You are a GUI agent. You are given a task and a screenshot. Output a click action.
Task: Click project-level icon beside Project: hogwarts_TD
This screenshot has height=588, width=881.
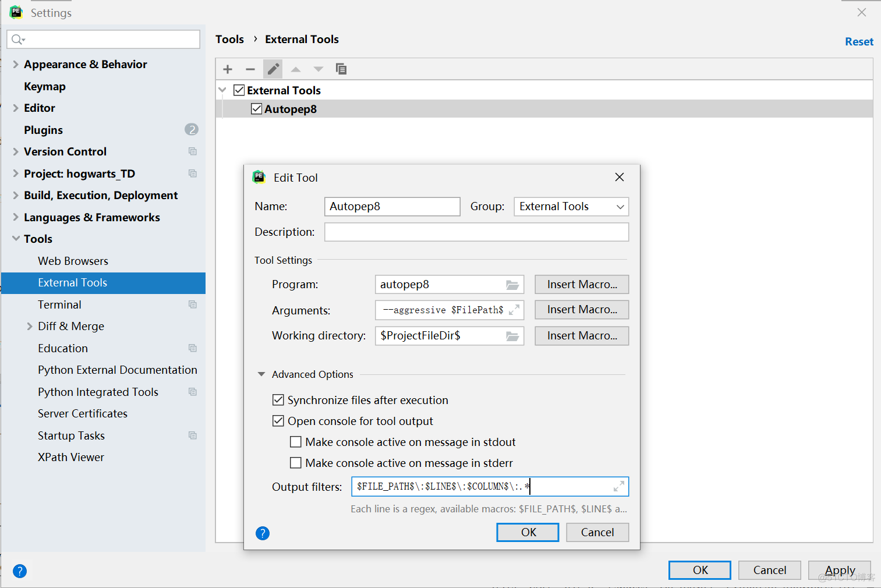[193, 173]
